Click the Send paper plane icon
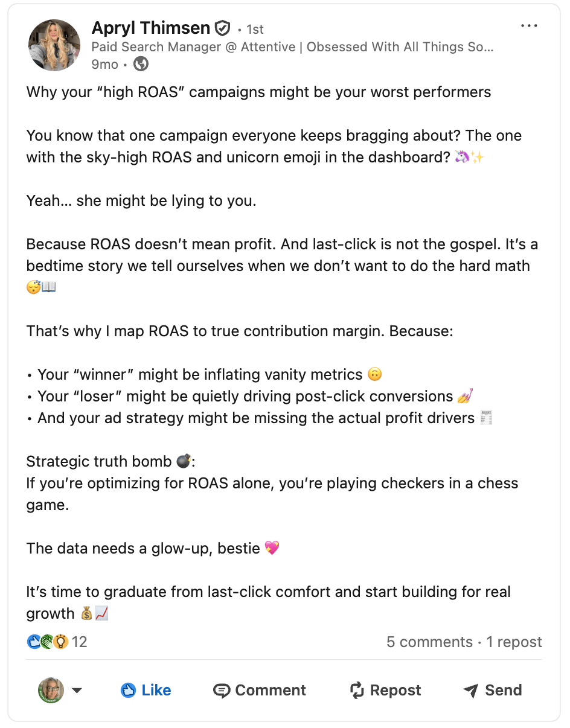 [x=471, y=691]
